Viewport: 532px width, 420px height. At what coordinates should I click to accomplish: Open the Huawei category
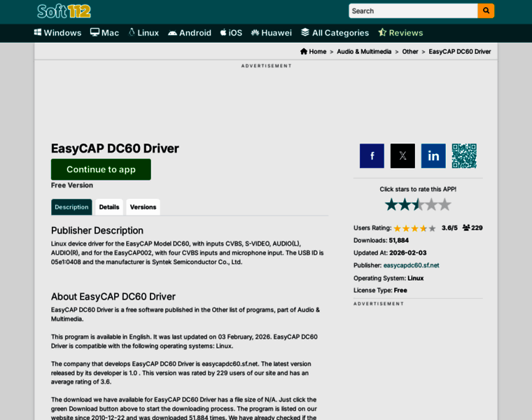[272, 33]
